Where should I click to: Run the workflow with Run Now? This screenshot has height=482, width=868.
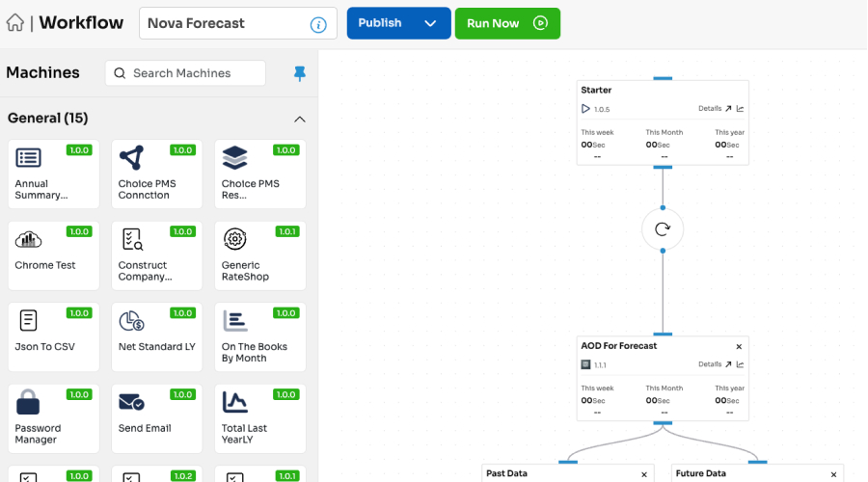(507, 23)
